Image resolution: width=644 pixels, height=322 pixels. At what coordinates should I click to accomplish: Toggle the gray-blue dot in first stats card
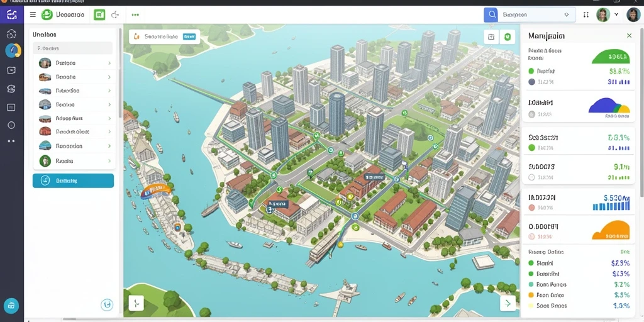531,82
